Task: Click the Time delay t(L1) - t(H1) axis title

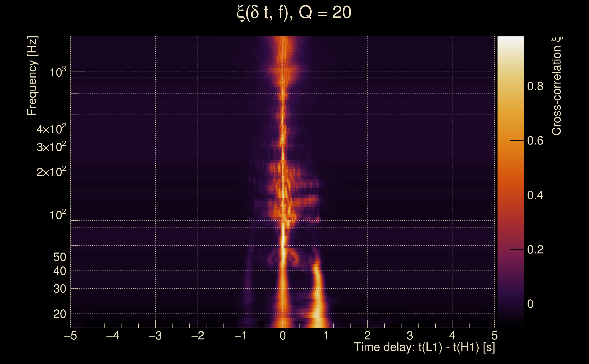Action: [424, 347]
